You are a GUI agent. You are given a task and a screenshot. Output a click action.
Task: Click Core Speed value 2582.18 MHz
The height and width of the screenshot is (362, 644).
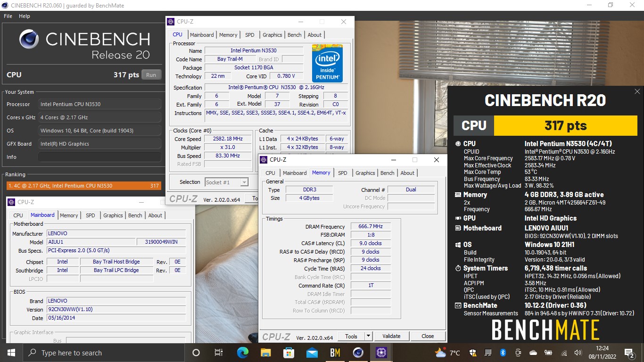tap(228, 139)
